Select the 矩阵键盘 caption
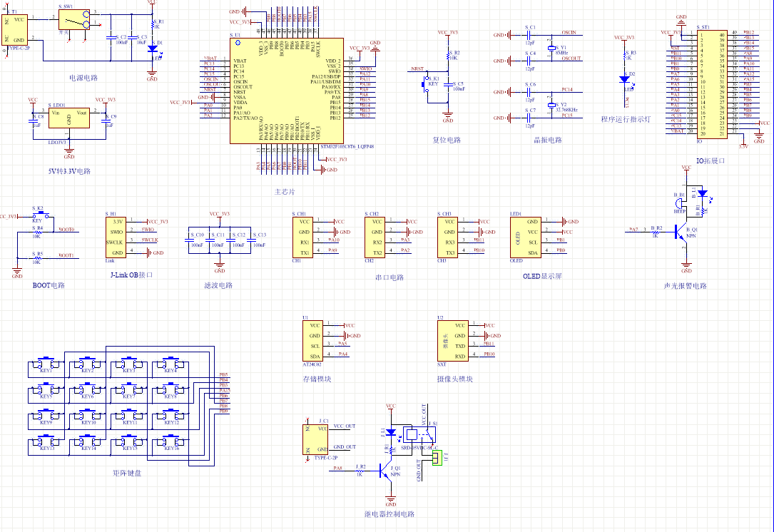Screen dimensions: 774x532 coord(127,473)
